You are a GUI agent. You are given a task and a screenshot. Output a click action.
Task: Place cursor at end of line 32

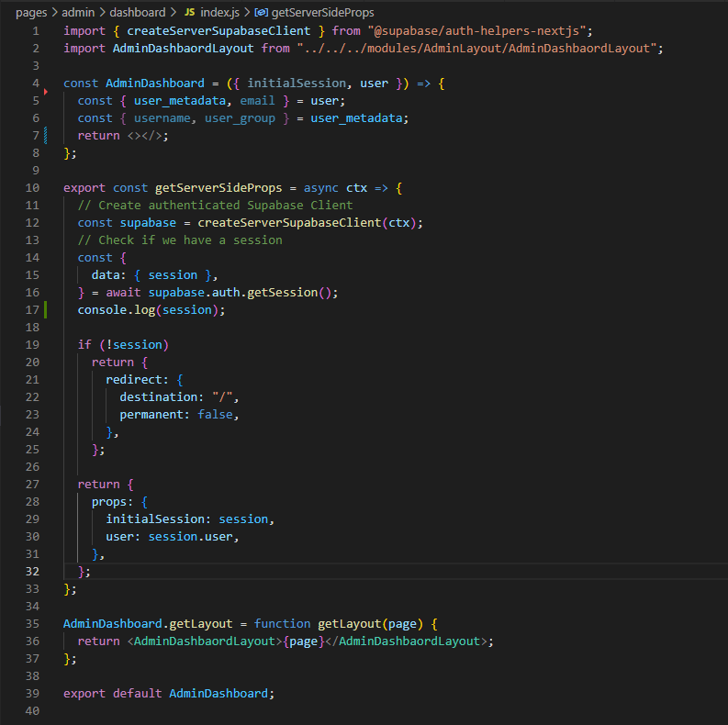click(92, 572)
